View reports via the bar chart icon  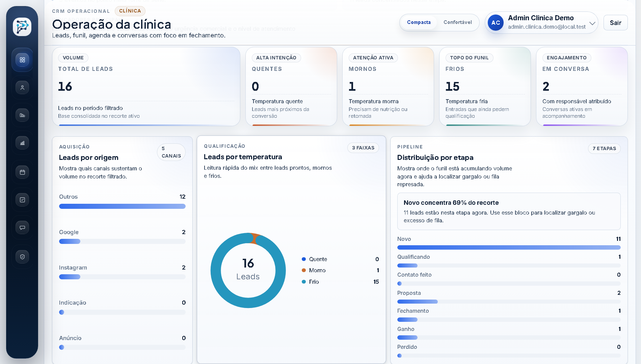22,143
